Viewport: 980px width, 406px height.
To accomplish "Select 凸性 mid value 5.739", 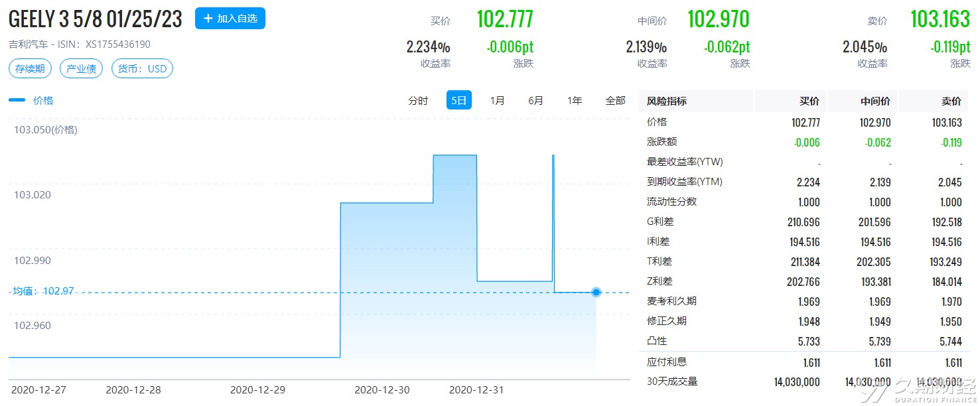I will pyautogui.click(x=880, y=341).
